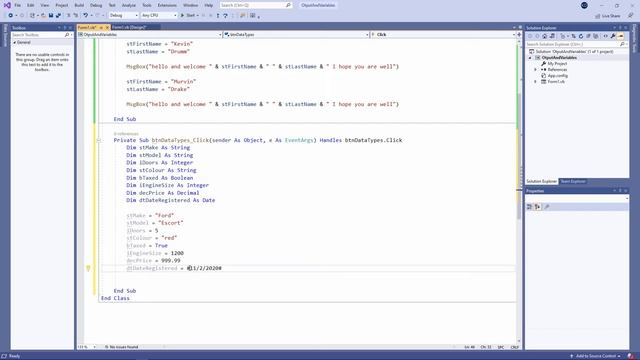Click the split editor icon above scrollbar
Screen dimensions: 640x360
[x=519, y=35]
